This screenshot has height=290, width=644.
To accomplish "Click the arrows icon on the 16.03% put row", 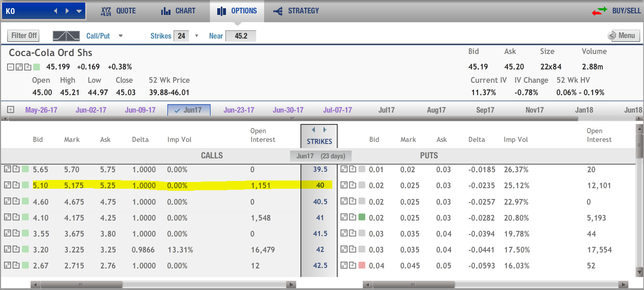I will 345,265.
